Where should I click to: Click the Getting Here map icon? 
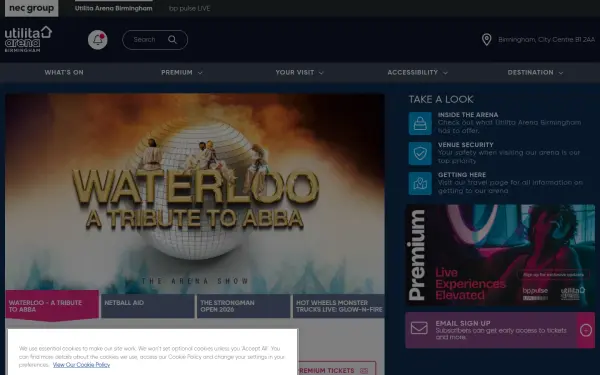point(420,183)
